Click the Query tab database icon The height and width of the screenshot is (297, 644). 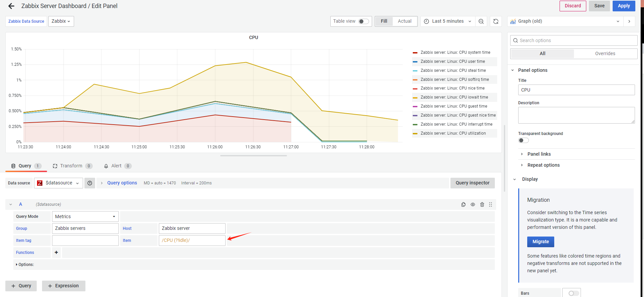pos(13,166)
